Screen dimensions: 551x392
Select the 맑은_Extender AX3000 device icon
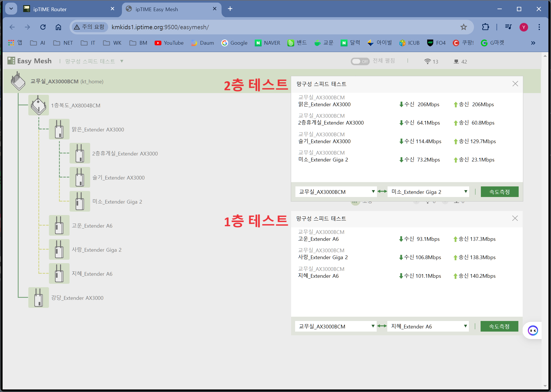(x=59, y=129)
